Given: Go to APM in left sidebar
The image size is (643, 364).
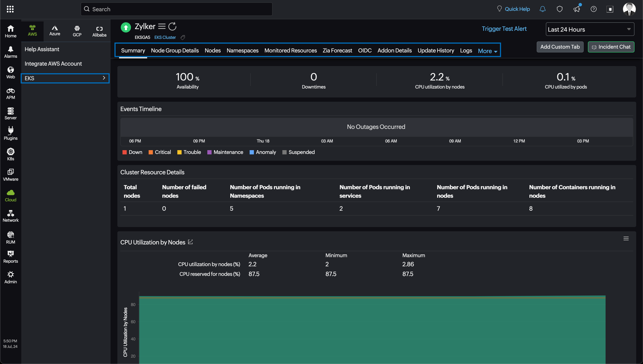Looking at the screenshot, I should click(x=10, y=93).
